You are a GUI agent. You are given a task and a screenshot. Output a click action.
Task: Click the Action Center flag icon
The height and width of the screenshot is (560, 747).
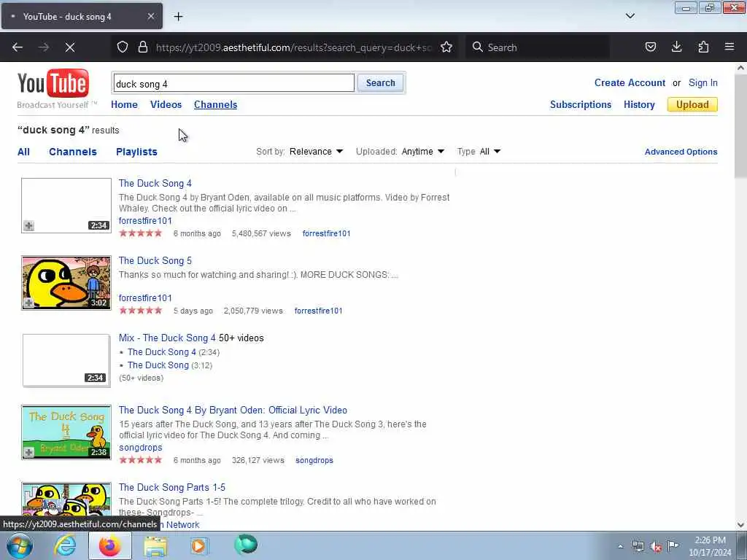(673, 545)
